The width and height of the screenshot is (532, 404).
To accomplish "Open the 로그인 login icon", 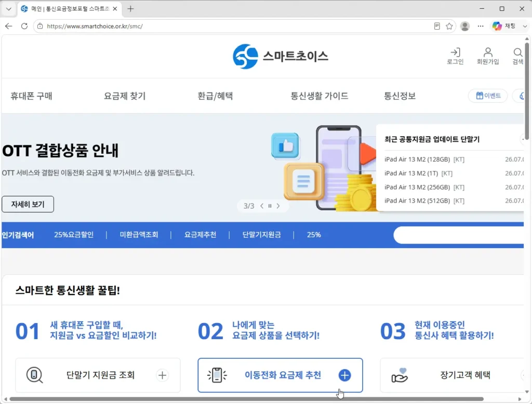I will click(455, 56).
